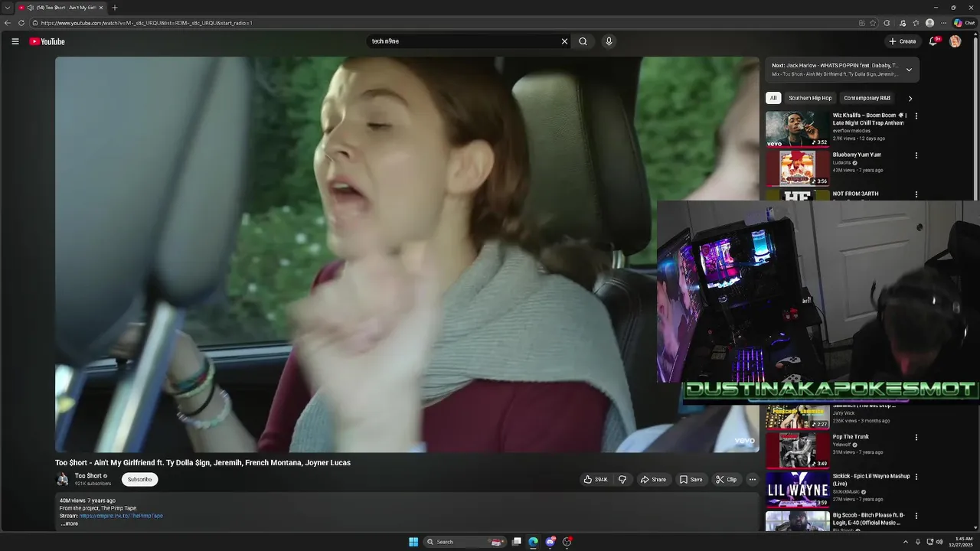Select the All filter chip
This screenshot has height=551, width=980.
click(773, 98)
